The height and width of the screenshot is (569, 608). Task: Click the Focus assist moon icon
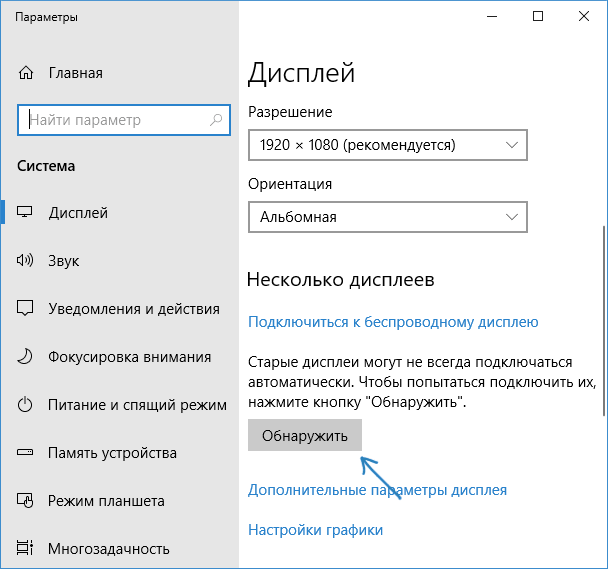click(x=25, y=356)
